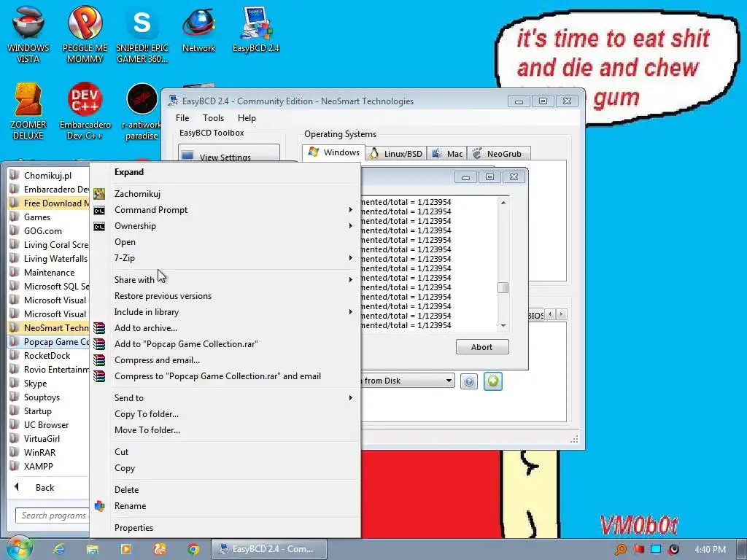Screen dimensions: 747x560
Task: Open the WINDOWS VISTA desktop icon
Action: pyautogui.click(x=28, y=34)
